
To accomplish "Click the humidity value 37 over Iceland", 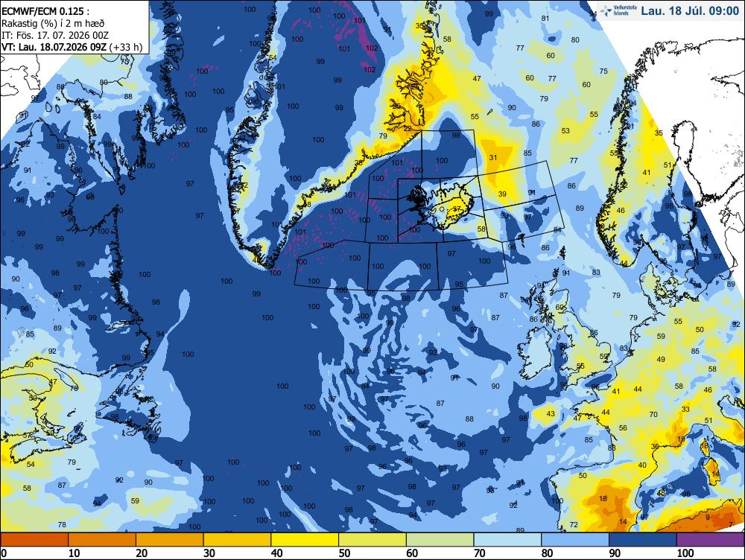I will pos(457,209).
